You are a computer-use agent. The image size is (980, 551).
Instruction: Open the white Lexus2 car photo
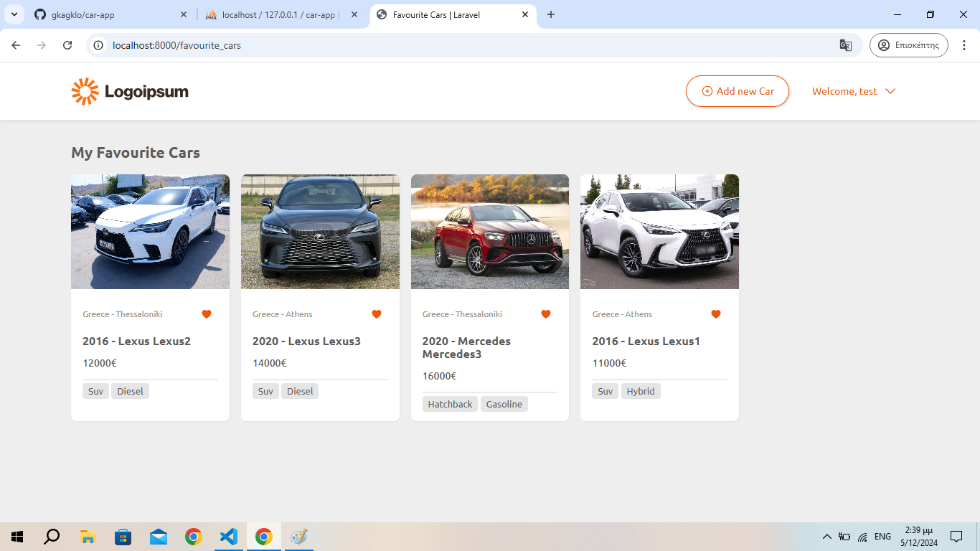coord(150,232)
